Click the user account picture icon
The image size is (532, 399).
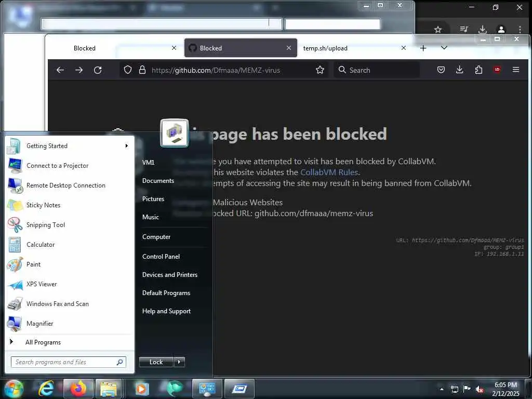pos(175,132)
